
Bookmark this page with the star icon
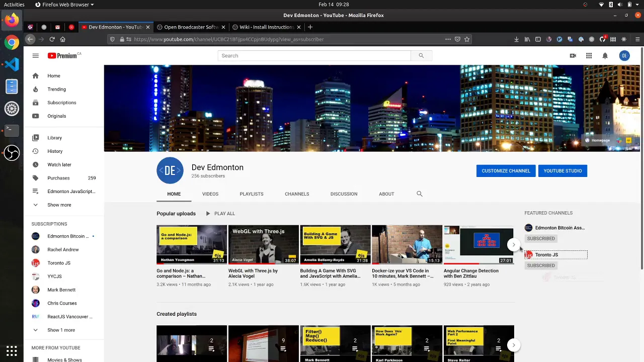pyautogui.click(x=467, y=39)
